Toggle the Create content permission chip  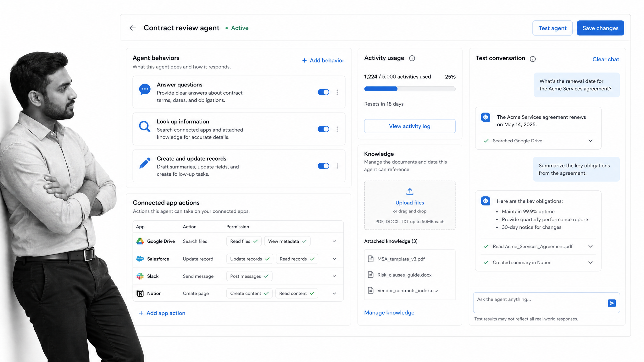click(249, 293)
